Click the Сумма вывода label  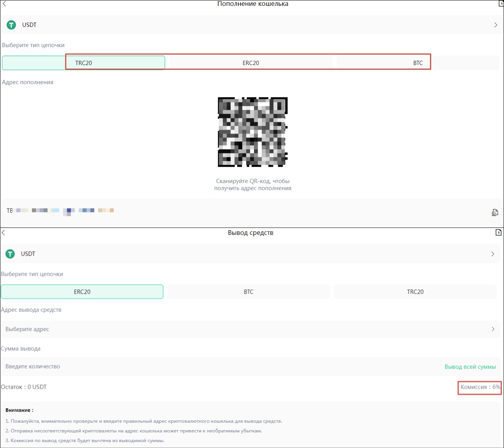tap(21, 349)
